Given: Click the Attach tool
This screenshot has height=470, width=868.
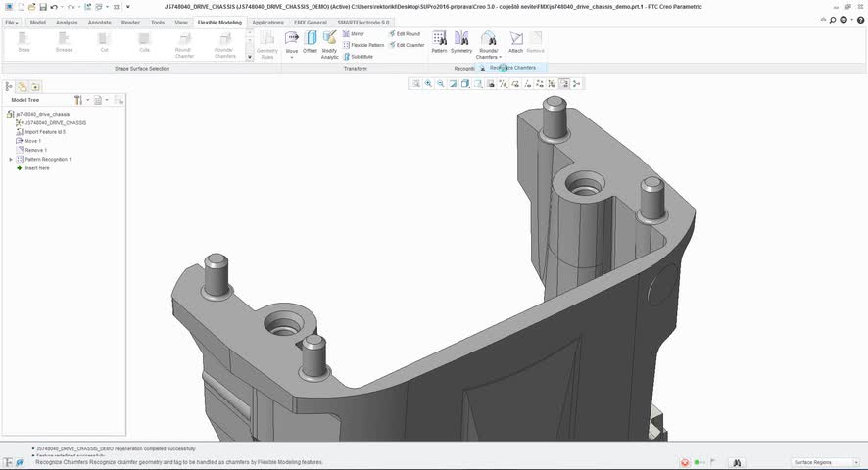Looking at the screenshot, I should click(x=516, y=43).
